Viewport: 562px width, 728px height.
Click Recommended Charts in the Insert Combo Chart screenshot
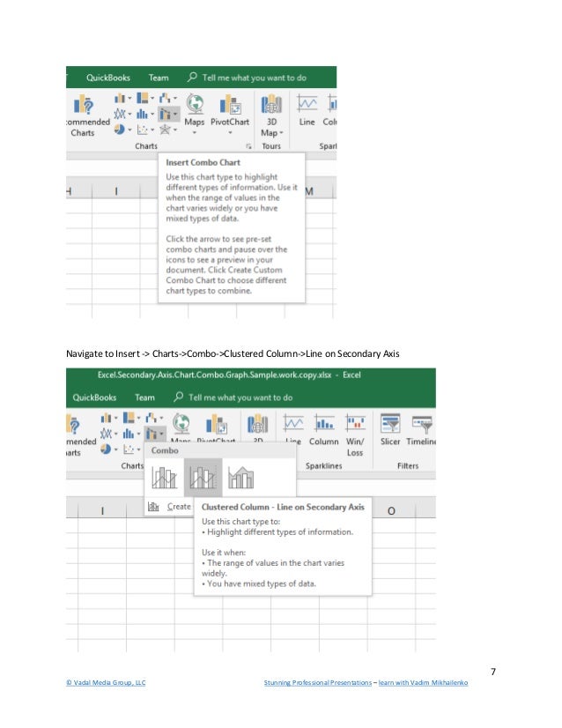point(85,115)
